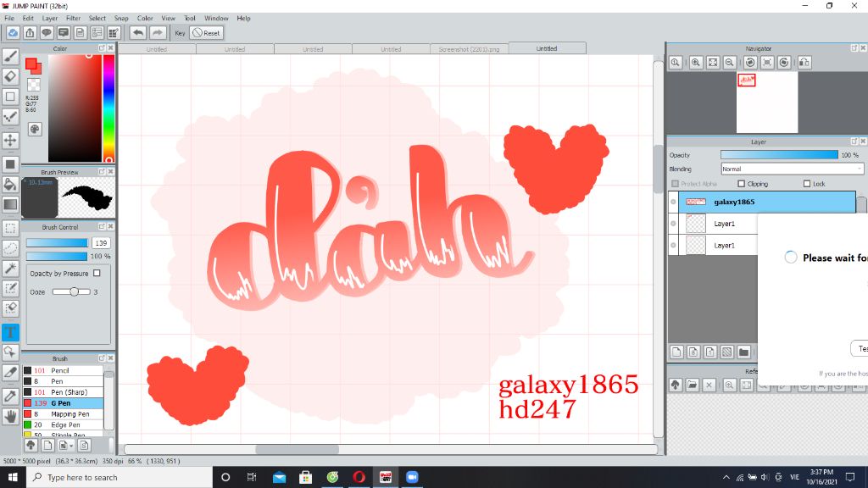Select the Gradient tool
Viewport: 868px width, 488px height.
click(10, 203)
